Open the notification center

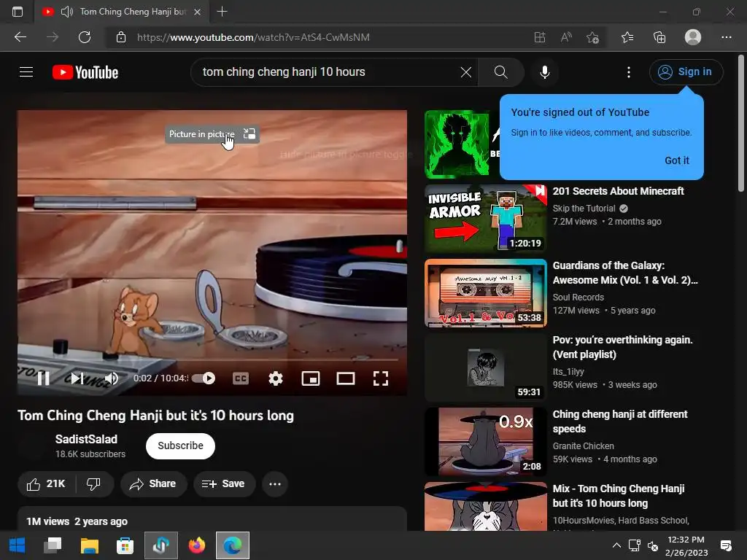pos(726,545)
